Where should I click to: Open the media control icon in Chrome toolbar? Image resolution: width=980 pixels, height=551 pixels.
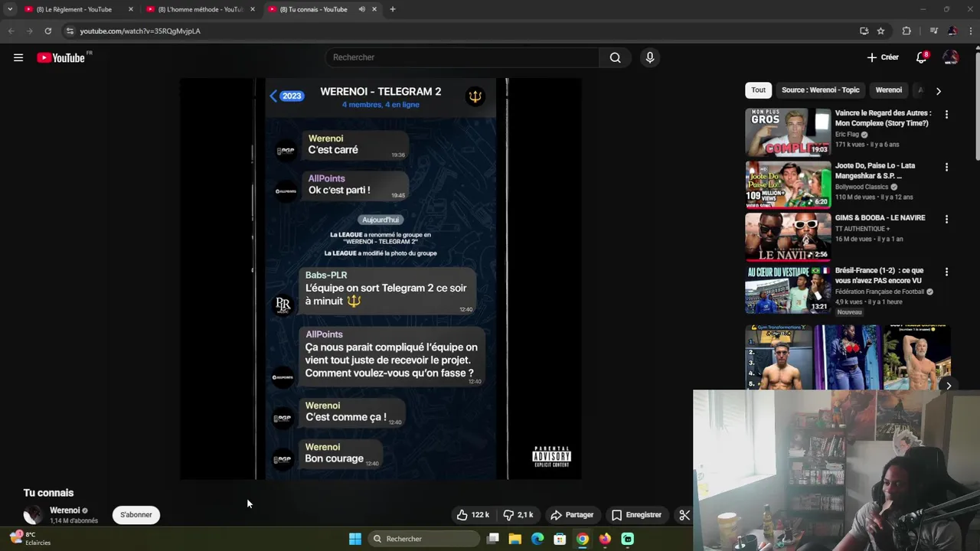933,31
